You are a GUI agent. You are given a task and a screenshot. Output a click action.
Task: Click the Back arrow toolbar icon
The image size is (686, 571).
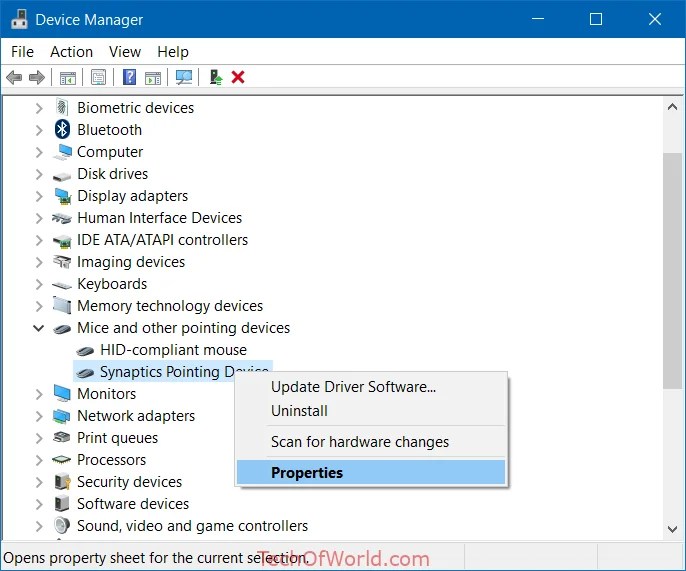14,78
